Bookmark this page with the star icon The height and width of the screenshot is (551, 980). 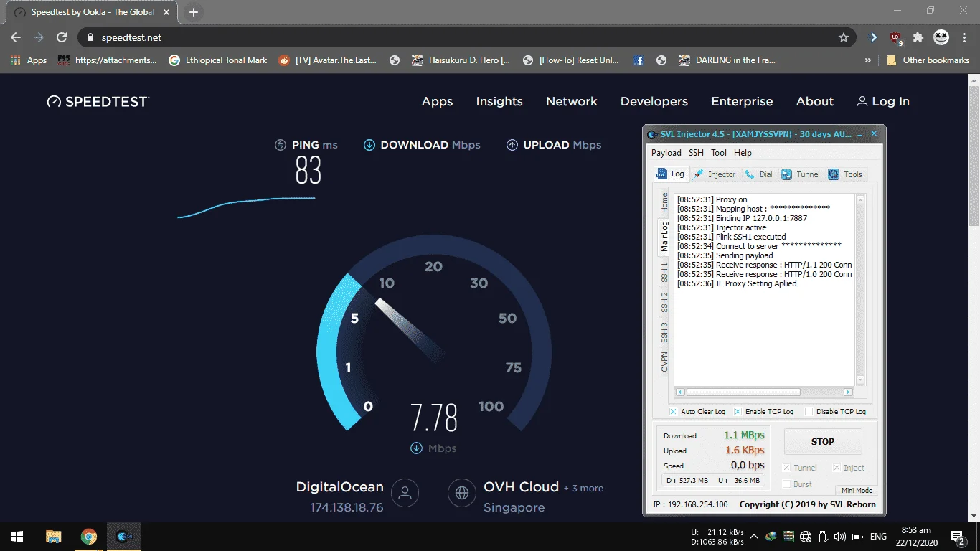coord(844,37)
